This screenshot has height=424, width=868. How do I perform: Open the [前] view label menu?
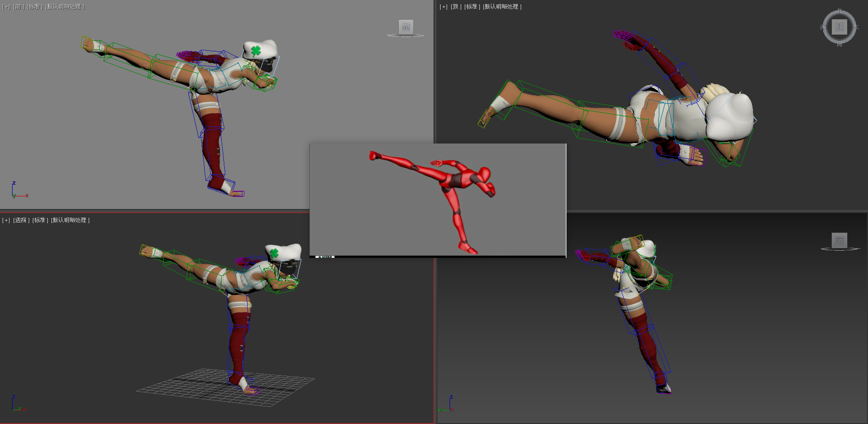tap(19, 7)
